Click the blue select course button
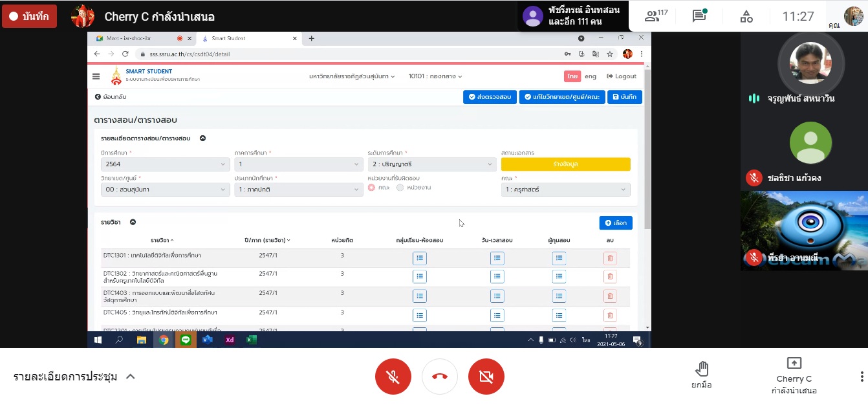Image resolution: width=868 pixels, height=405 pixels. click(x=615, y=223)
